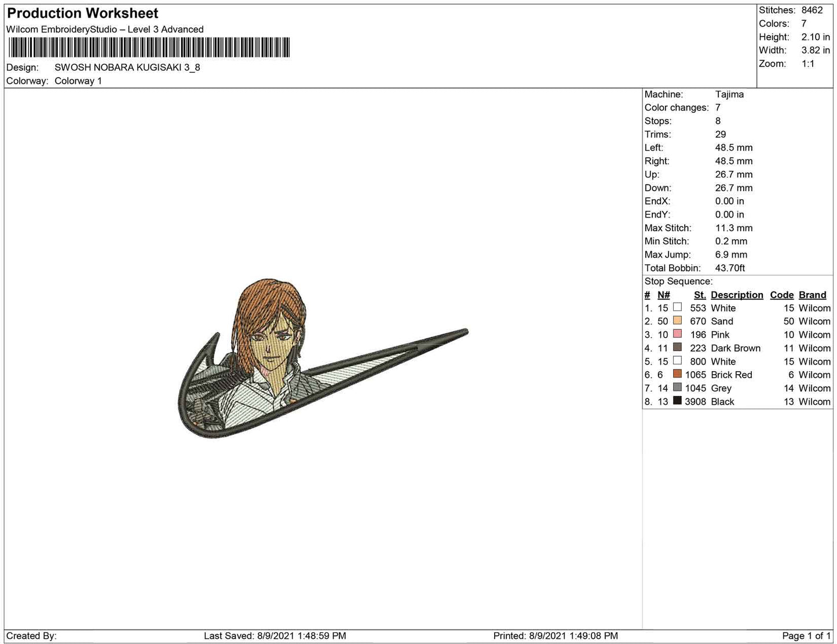Click the Total Bobbin value "43.70ft"
The height and width of the screenshot is (644, 837).
(730, 268)
